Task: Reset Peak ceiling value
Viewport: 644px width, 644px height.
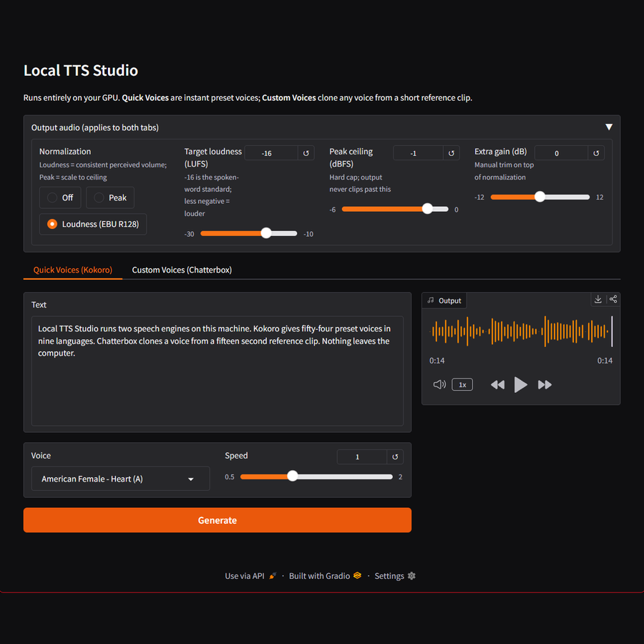Action: pos(451,153)
